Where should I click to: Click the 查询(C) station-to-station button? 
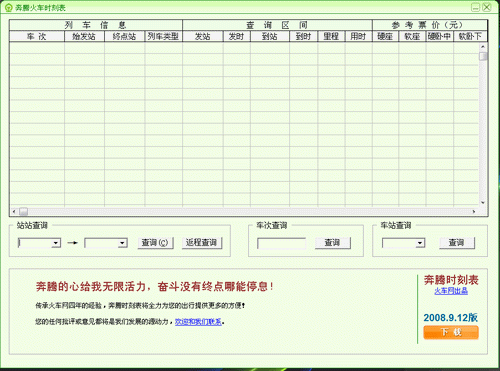pos(155,243)
